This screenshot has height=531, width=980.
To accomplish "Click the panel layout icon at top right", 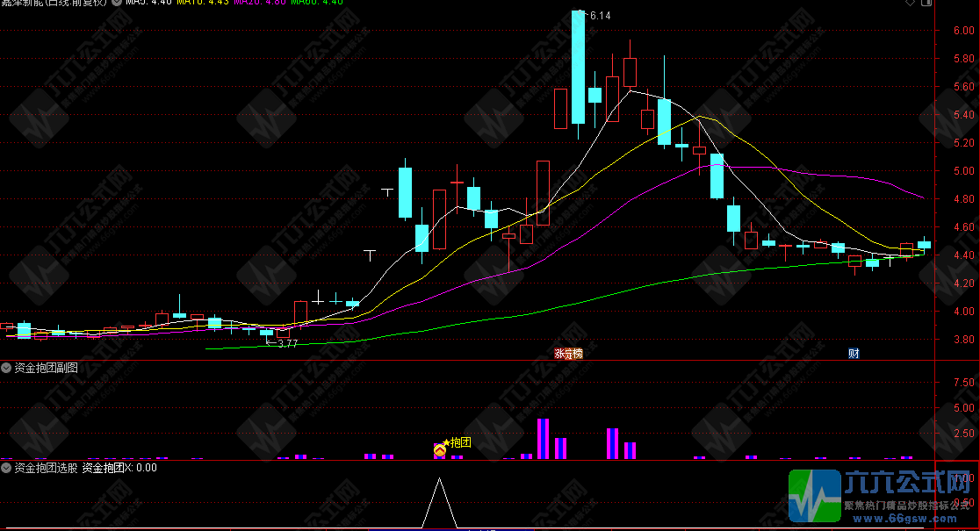I will tap(926, 4).
